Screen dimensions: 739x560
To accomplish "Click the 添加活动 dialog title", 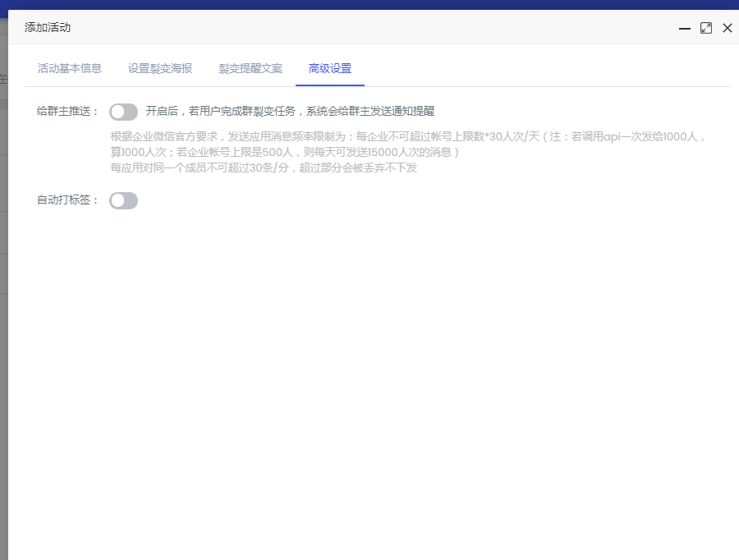I will (48, 27).
